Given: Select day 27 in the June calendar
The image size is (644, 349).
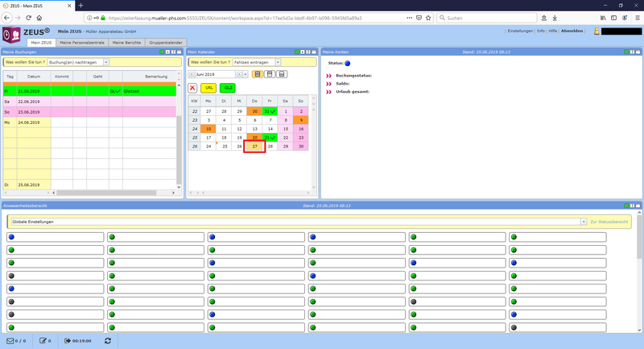Looking at the screenshot, I should (x=254, y=147).
